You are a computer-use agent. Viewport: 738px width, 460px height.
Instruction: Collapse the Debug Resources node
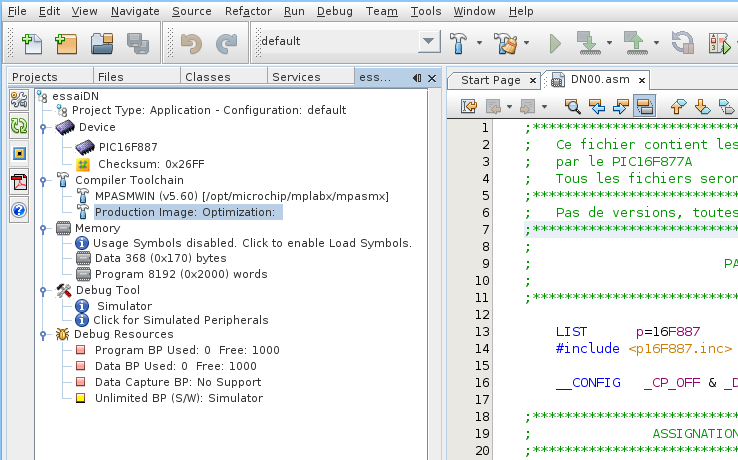(43, 334)
